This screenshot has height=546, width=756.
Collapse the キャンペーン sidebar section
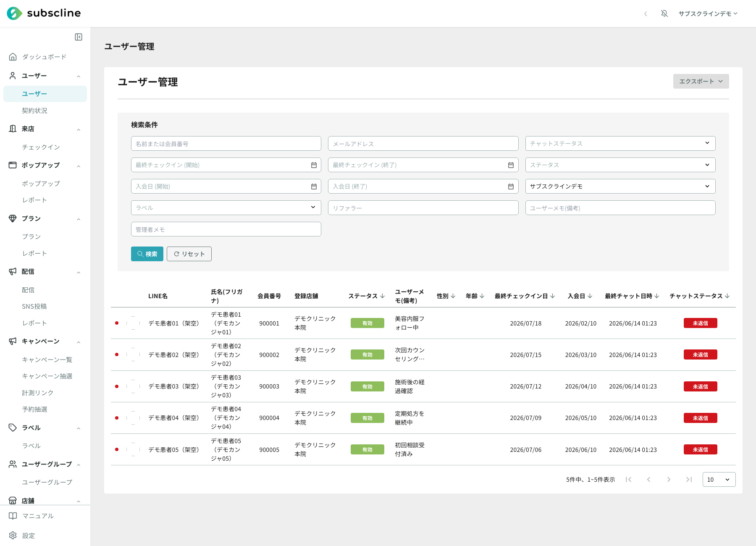(x=79, y=342)
